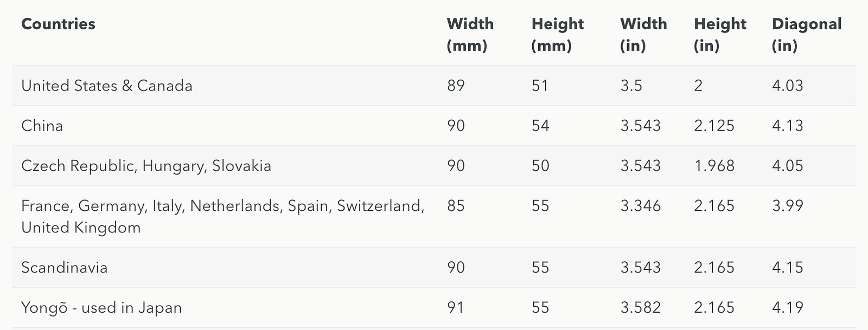Click the 4.15 diagonal value for Scandinavia
This screenshot has width=868, height=330.
[787, 268]
